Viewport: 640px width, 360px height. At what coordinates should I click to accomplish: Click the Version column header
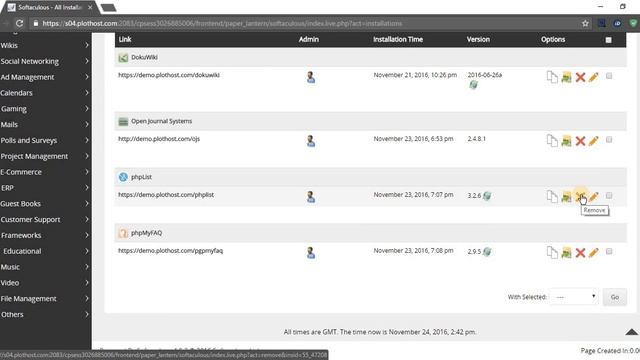[x=478, y=40]
